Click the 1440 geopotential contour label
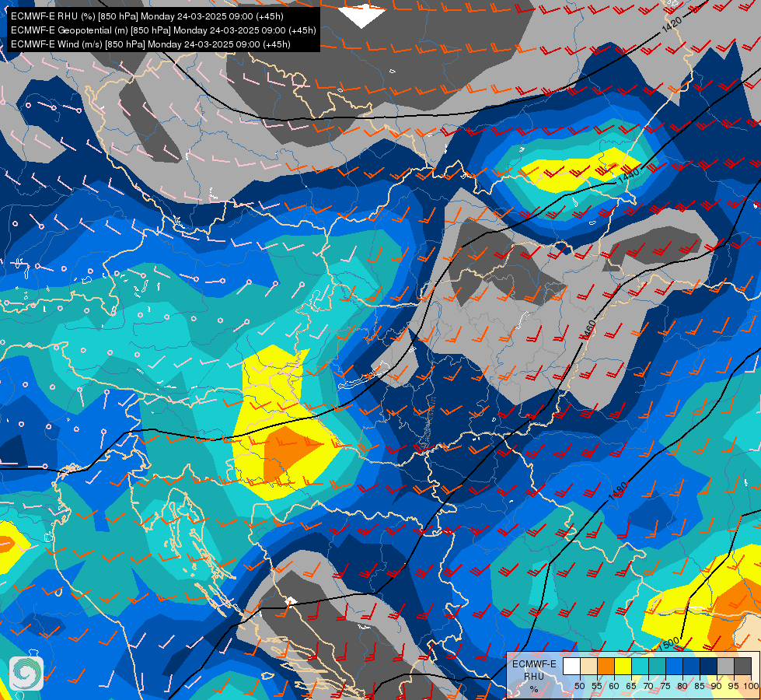761x700 pixels. [x=630, y=176]
